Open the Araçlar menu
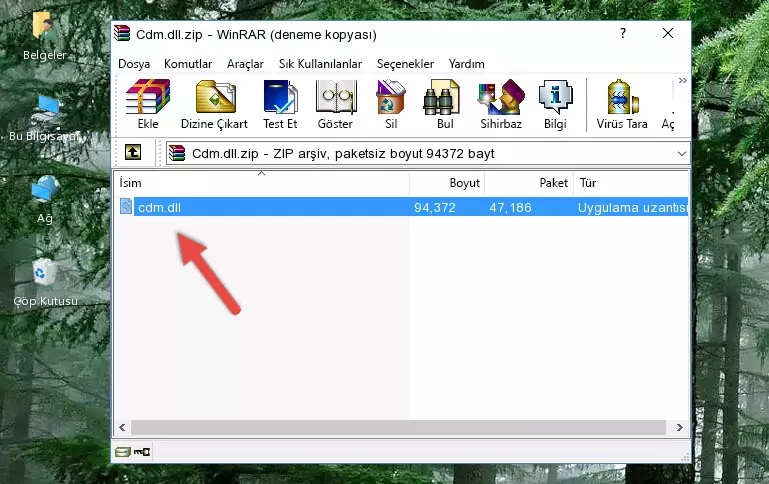Screen dimensions: 769x484 tap(245, 64)
